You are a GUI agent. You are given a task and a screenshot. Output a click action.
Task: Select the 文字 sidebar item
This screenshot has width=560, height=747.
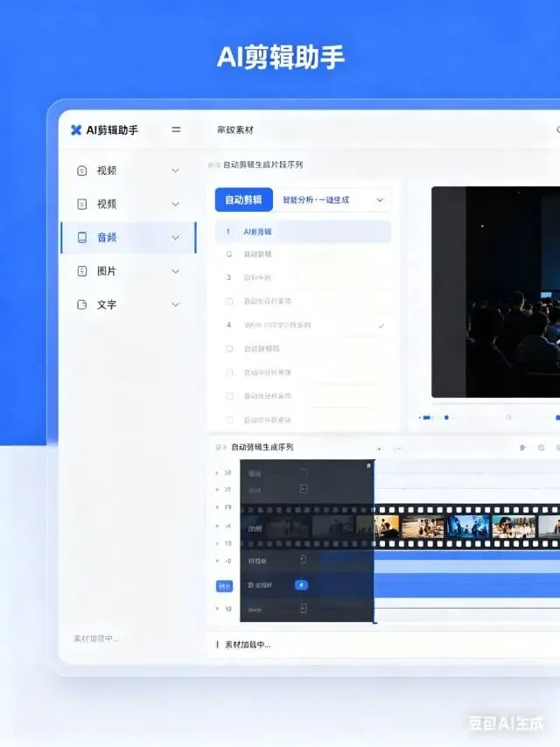coord(129,304)
